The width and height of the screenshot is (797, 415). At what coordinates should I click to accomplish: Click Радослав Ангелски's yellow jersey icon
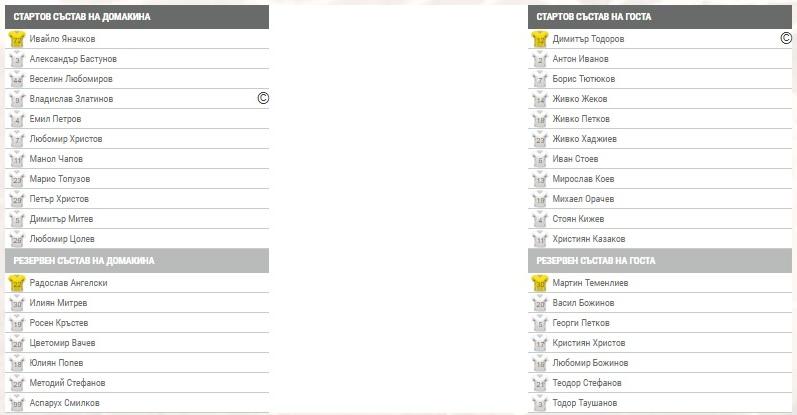pos(16,283)
